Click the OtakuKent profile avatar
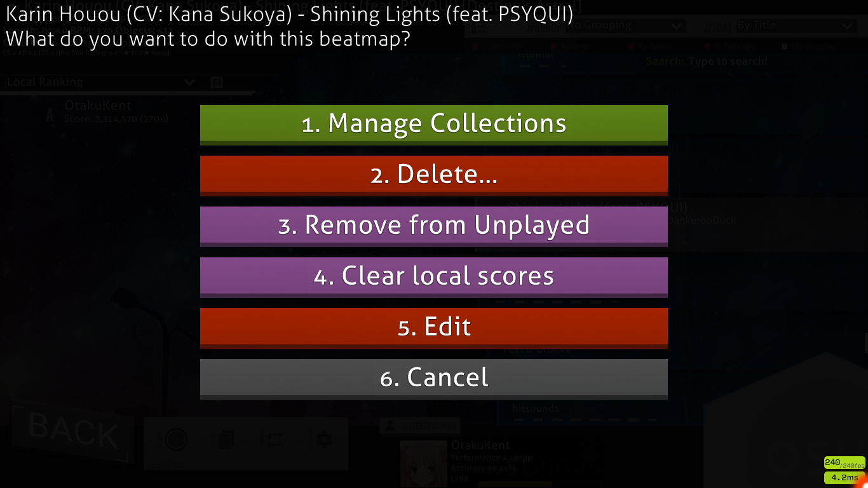 (424, 464)
